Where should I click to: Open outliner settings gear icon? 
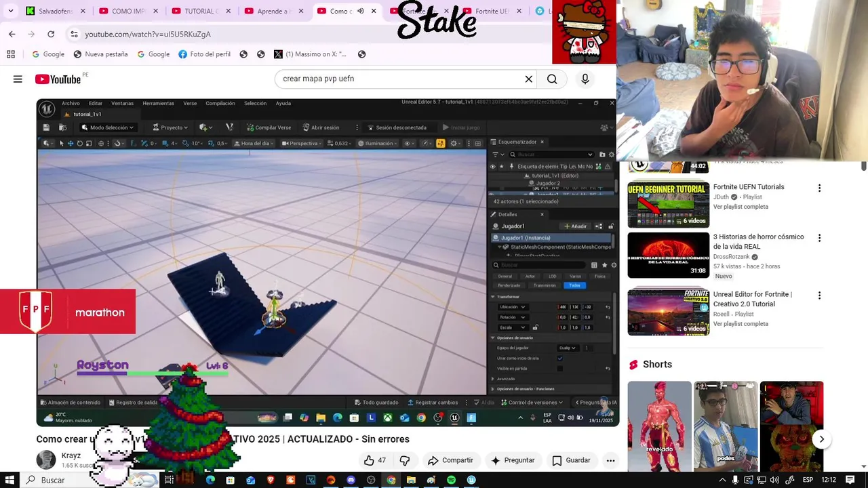tap(611, 155)
